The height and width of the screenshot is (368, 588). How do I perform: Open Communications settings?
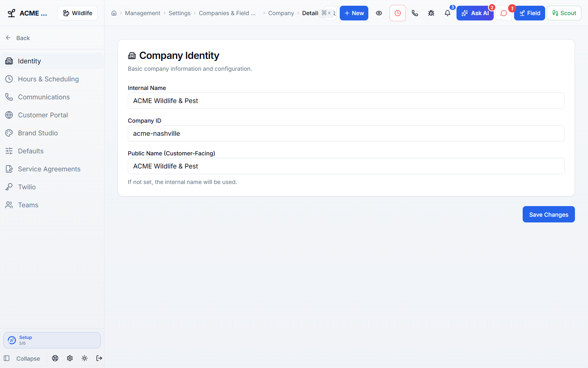click(x=52, y=97)
